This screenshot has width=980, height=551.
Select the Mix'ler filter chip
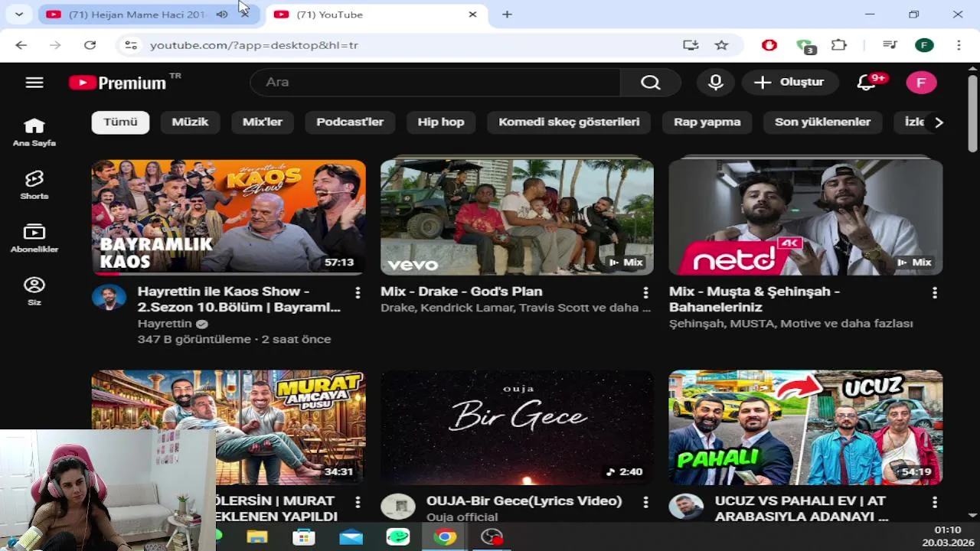coord(263,122)
